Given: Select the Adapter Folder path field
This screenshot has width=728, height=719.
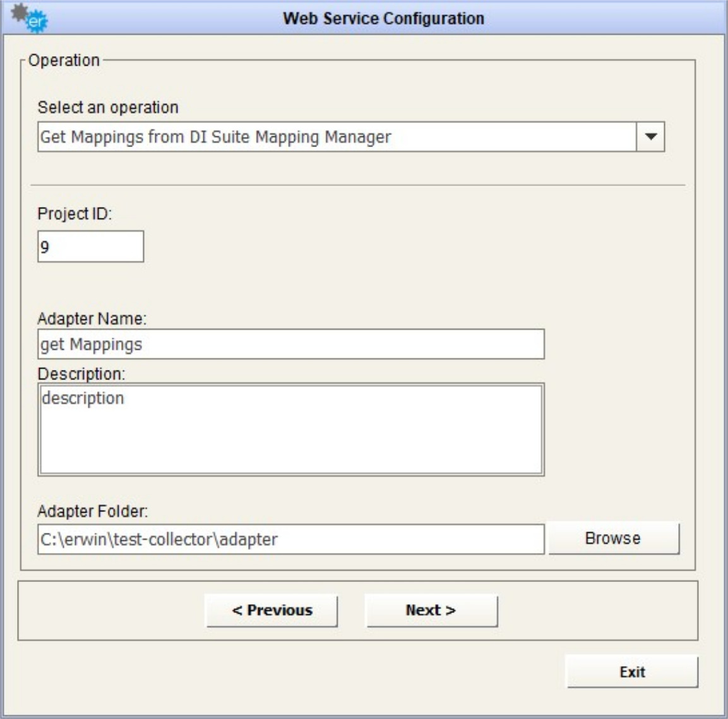Looking at the screenshot, I should (x=290, y=539).
